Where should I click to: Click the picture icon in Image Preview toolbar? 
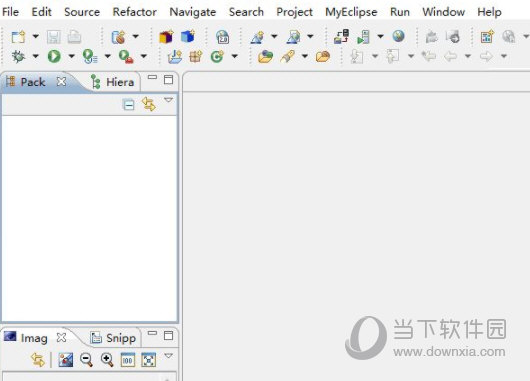coord(66,360)
